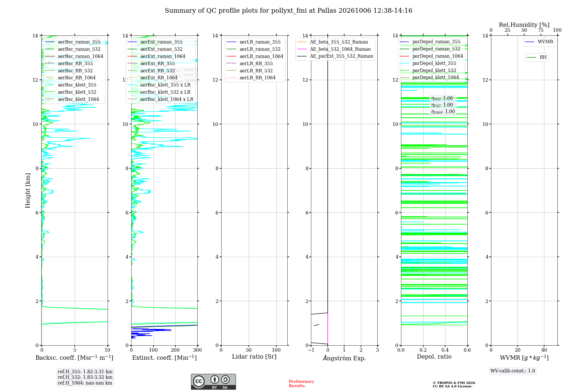Screen dimensions: 577x392
Task: Click the 'CC BY SA 4.0 License.' text
Action: 452,386
